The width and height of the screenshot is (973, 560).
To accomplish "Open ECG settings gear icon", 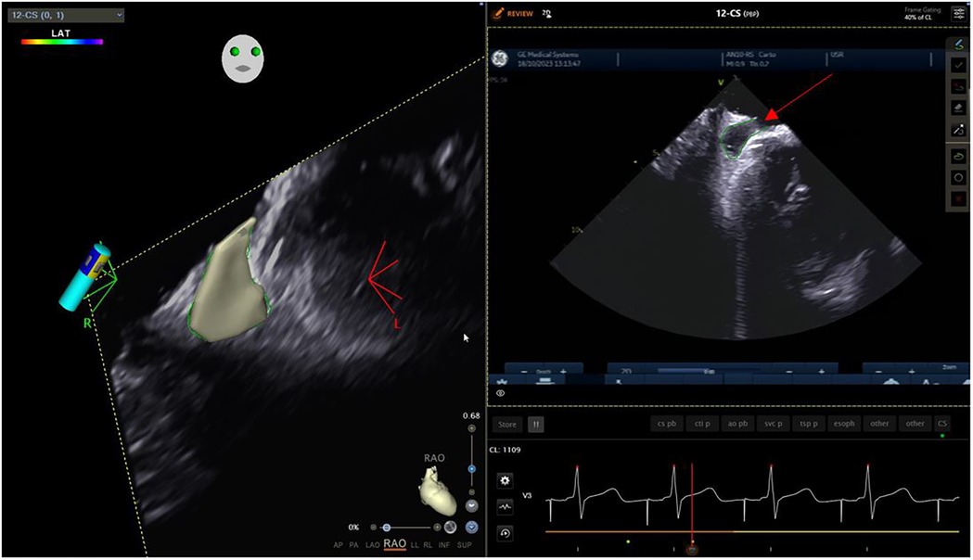I will click(506, 480).
